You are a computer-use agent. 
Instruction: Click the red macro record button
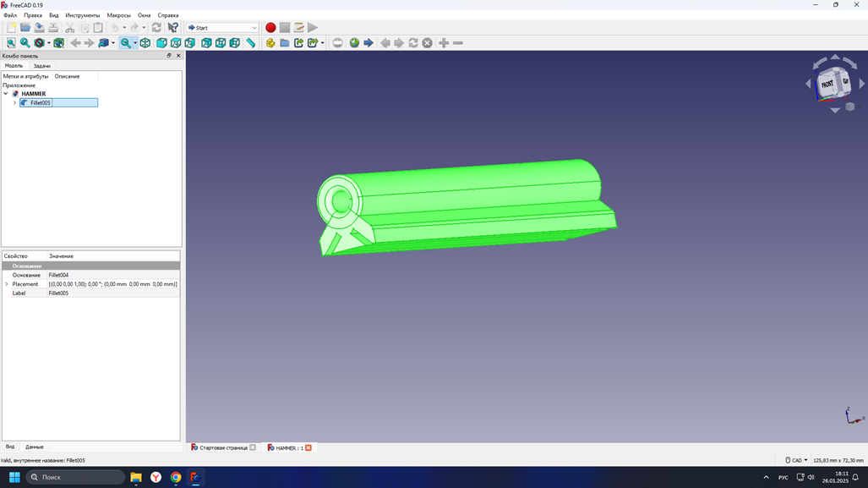pos(270,28)
